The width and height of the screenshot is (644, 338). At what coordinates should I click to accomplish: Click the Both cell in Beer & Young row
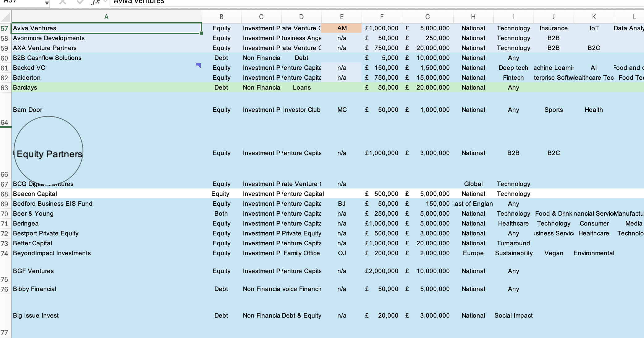pyautogui.click(x=221, y=213)
